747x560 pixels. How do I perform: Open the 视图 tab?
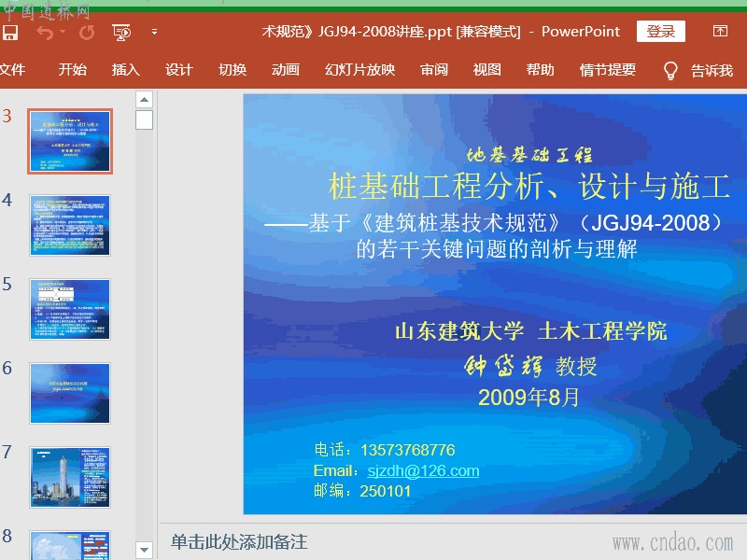[486, 70]
